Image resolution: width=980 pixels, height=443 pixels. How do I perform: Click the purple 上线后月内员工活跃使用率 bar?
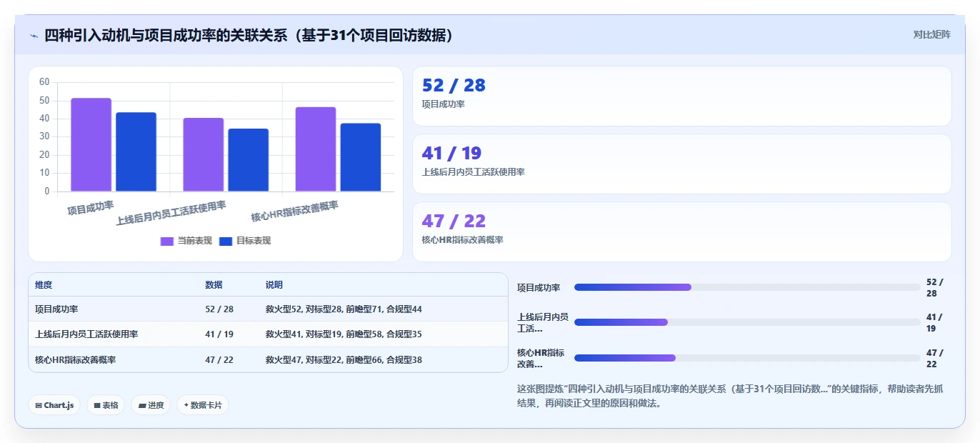[x=204, y=154]
